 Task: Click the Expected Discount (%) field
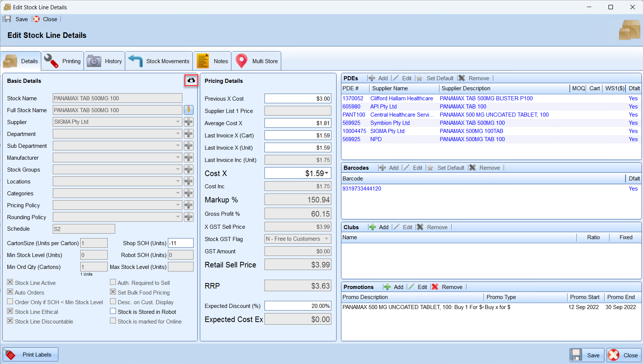click(x=298, y=306)
